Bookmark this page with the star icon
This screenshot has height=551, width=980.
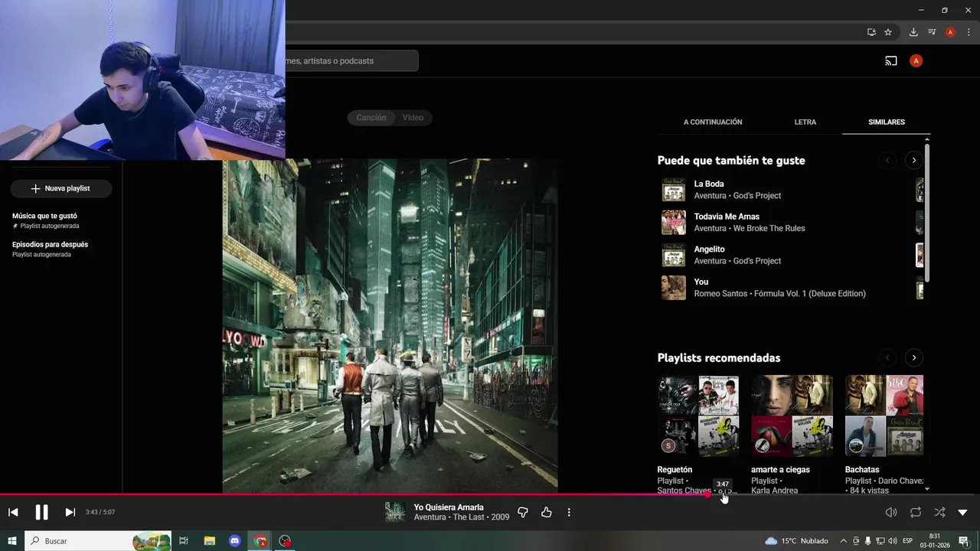tap(888, 32)
